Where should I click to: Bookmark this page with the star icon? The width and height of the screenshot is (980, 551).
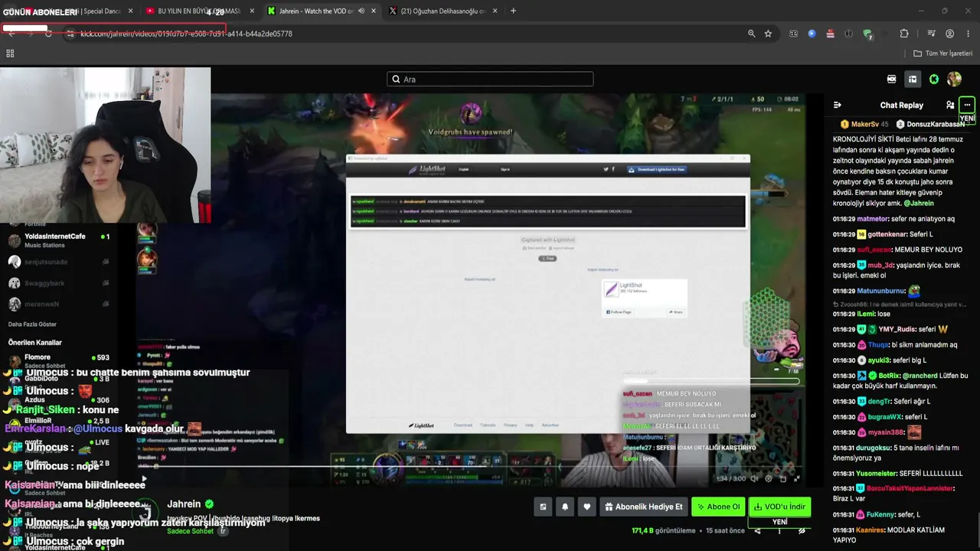coord(768,34)
